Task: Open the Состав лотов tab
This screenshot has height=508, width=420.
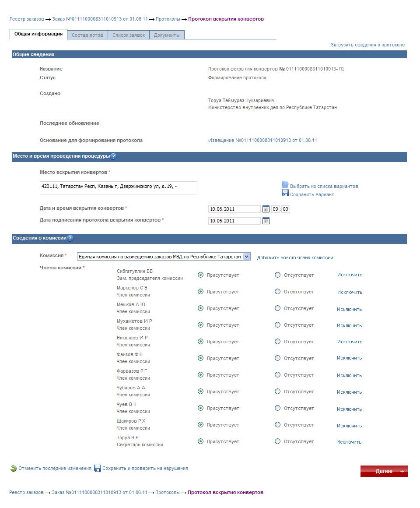Action: [87, 35]
